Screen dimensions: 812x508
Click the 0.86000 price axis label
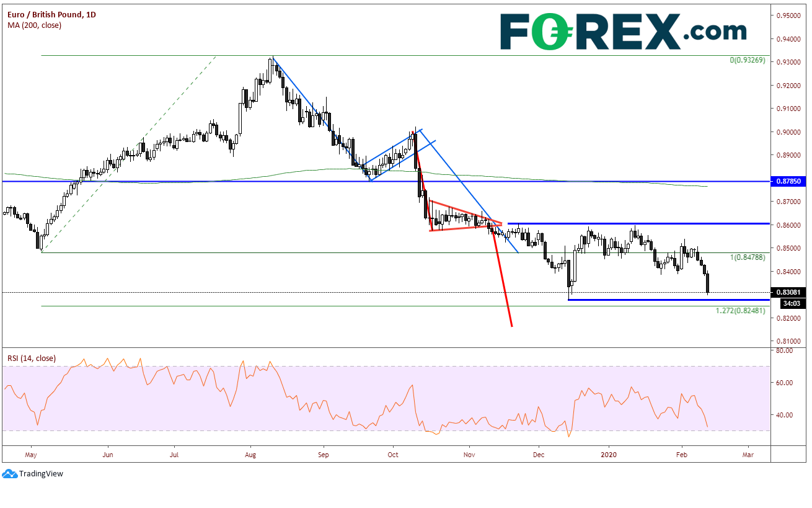pos(788,225)
